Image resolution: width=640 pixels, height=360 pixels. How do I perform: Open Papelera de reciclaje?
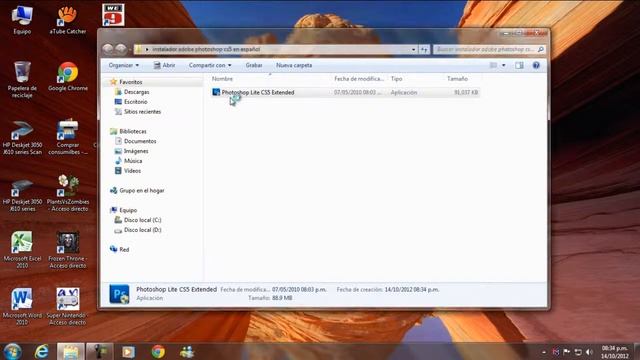22,79
